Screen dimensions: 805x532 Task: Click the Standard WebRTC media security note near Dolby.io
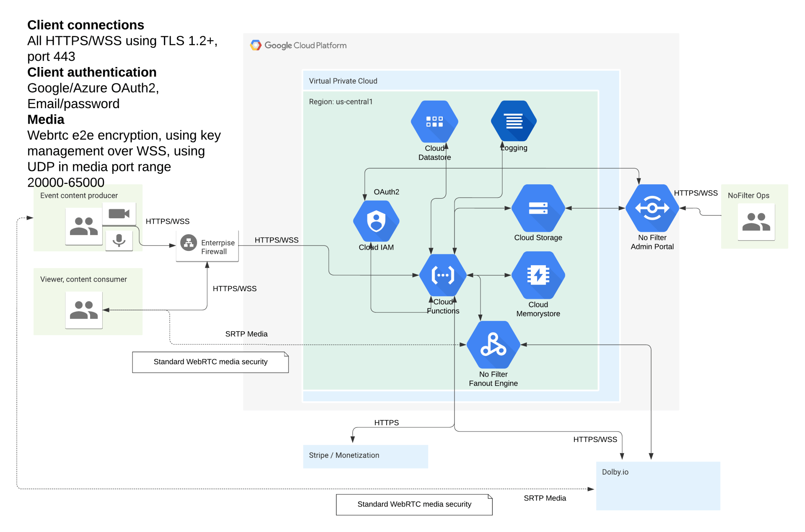pos(414,504)
